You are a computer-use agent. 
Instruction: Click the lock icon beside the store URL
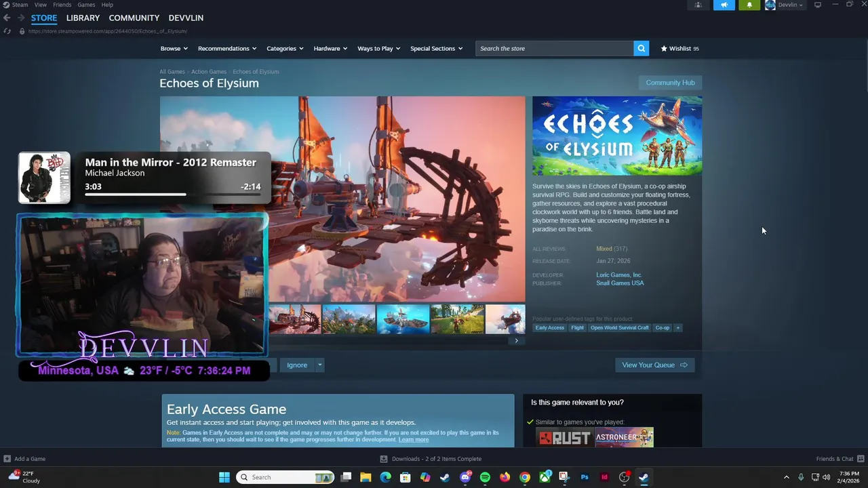22,31
